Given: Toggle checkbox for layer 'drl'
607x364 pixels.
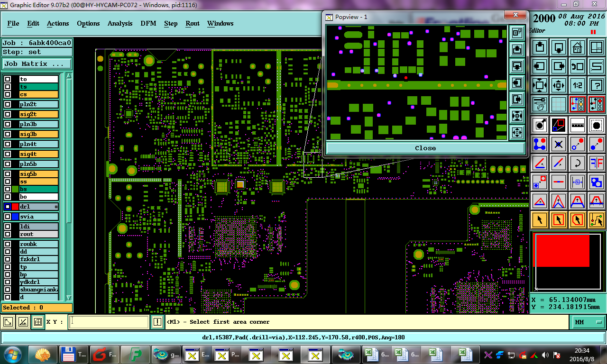Looking at the screenshot, I should pyautogui.click(x=8, y=207).
